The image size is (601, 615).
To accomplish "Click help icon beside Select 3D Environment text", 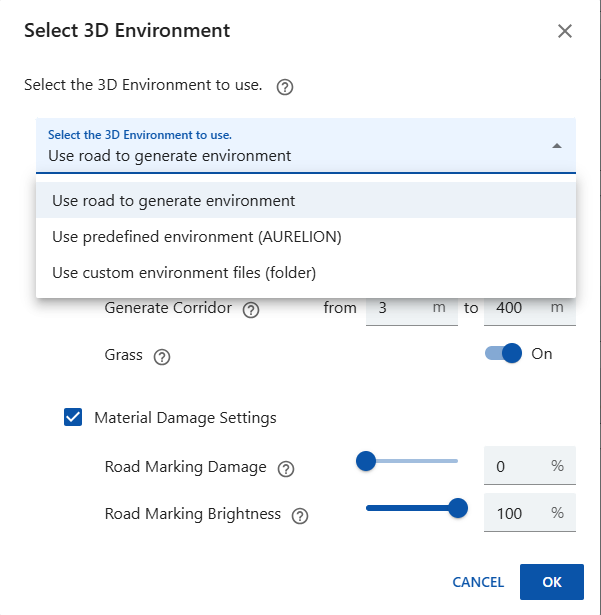I will click(x=285, y=87).
